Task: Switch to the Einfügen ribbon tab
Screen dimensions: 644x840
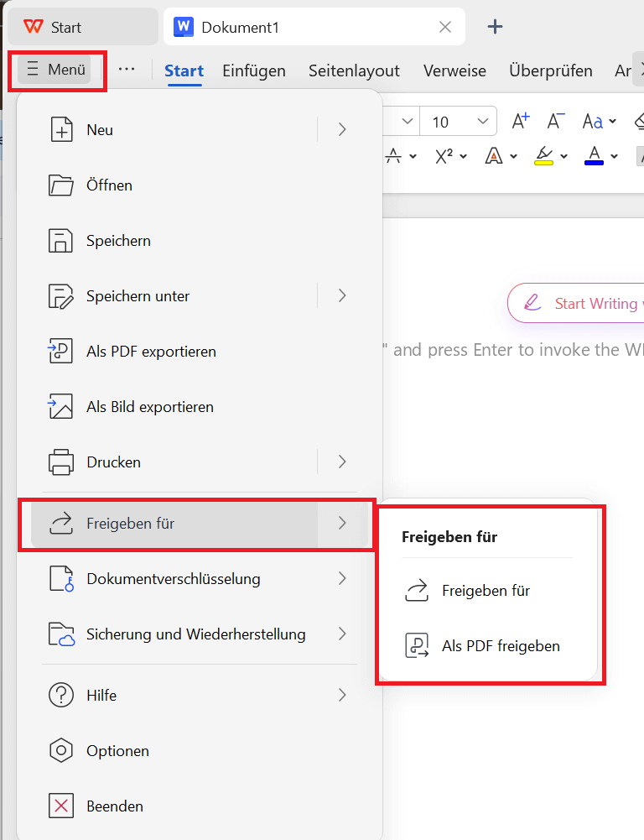Action: 254,70
